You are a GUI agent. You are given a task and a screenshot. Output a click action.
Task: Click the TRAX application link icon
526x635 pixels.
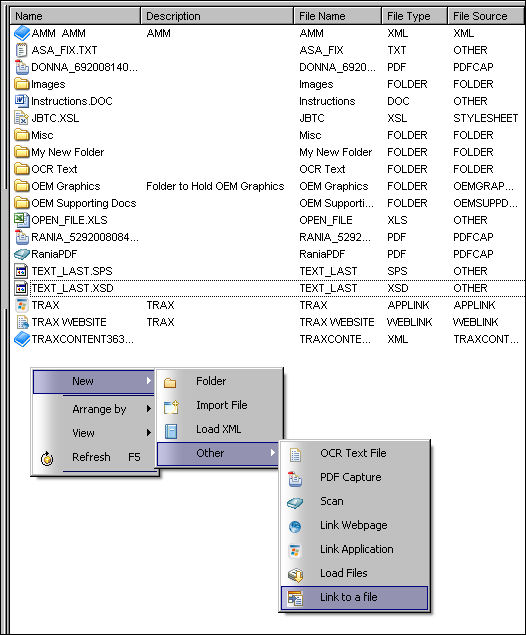pyautogui.click(x=21, y=305)
